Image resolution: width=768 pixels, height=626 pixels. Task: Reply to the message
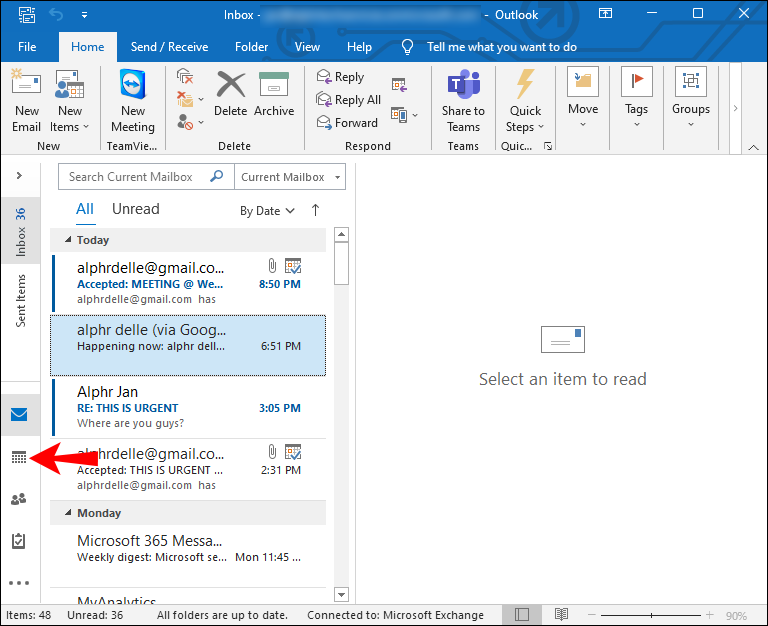click(340, 76)
